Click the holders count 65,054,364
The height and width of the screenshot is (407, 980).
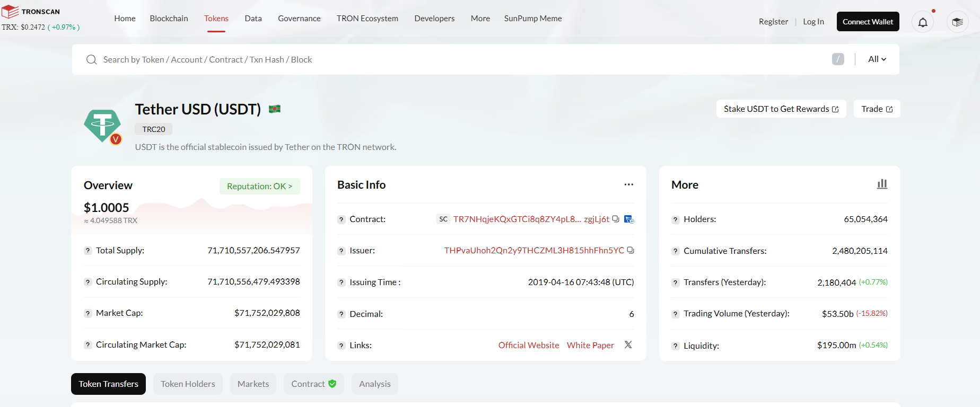865,219
